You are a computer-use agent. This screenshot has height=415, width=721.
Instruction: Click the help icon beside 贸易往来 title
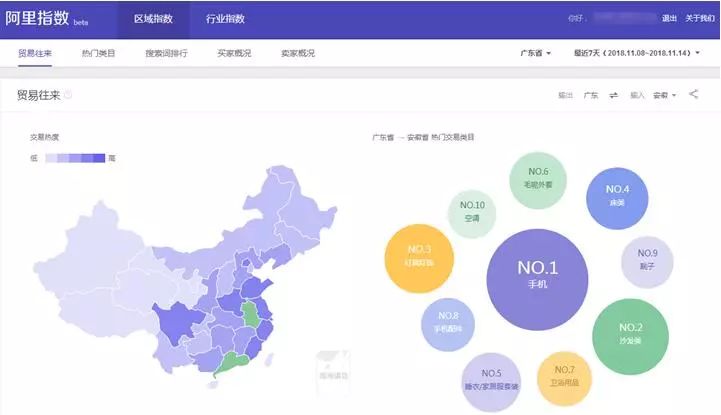(x=68, y=95)
